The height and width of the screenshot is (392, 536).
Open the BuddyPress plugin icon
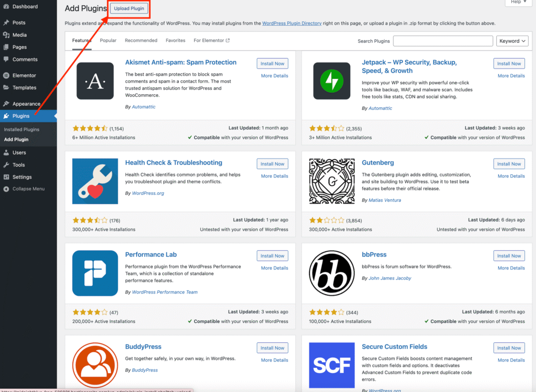point(95,365)
